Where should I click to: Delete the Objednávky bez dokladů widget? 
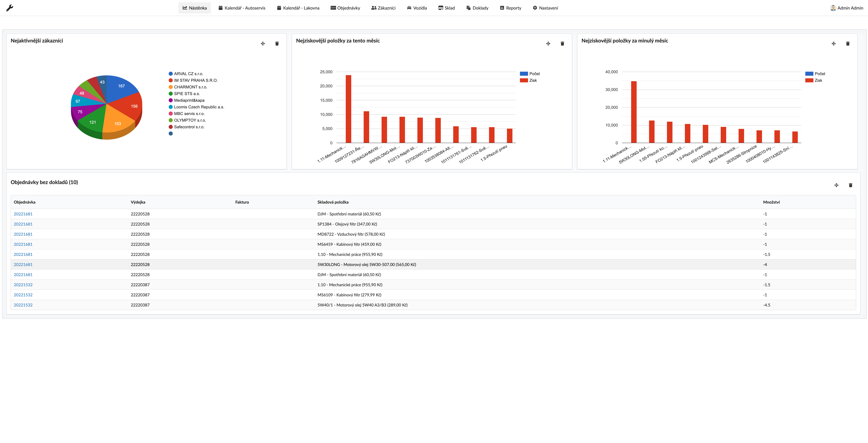(x=851, y=185)
